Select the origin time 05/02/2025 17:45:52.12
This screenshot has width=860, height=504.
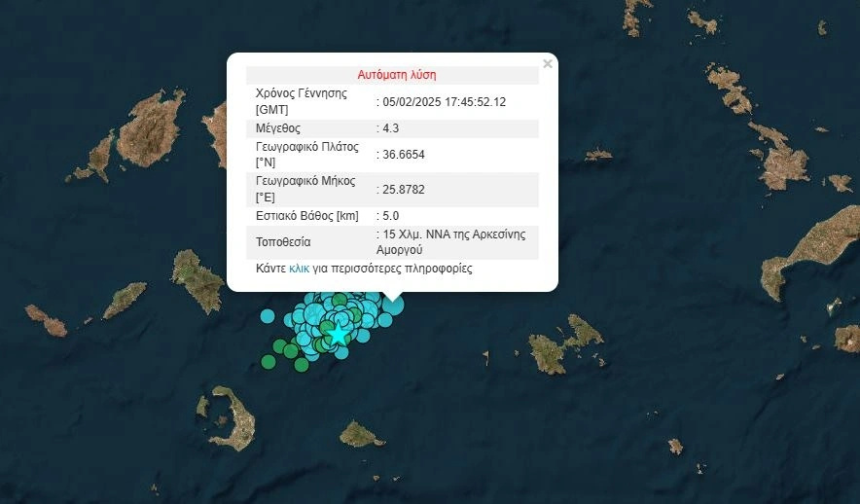coord(444,101)
